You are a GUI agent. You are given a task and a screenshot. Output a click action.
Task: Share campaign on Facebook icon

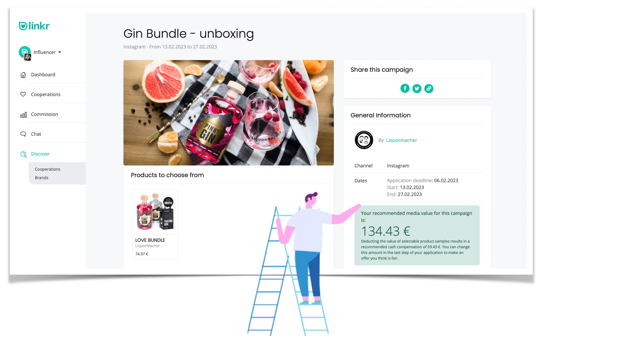tap(405, 89)
